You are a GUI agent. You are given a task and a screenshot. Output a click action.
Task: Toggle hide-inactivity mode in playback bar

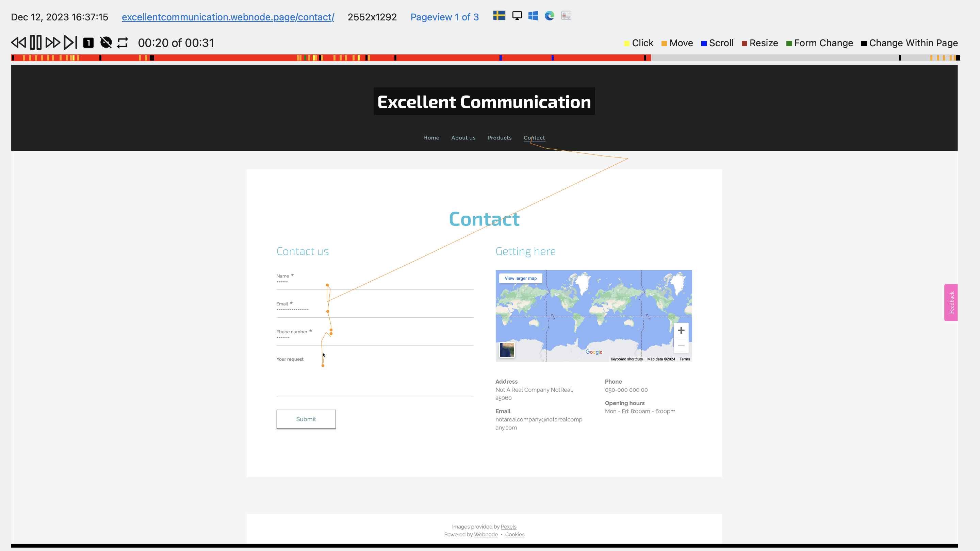[x=106, y=42]
